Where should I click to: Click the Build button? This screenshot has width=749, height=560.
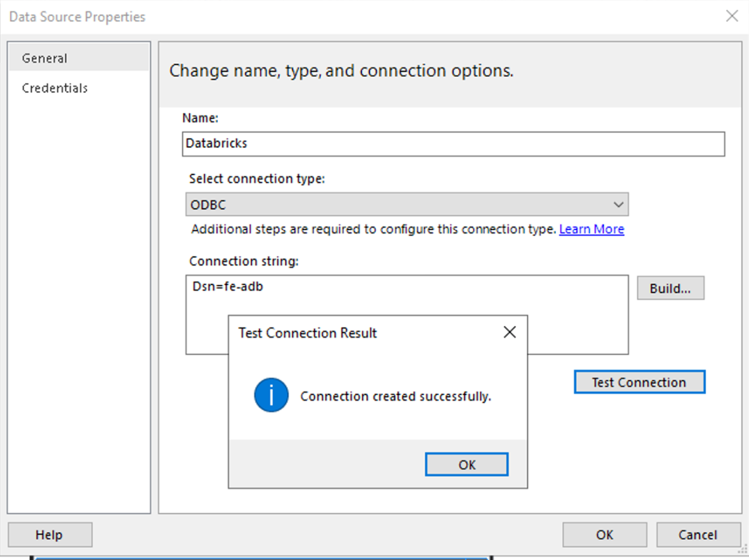point(670,287)
